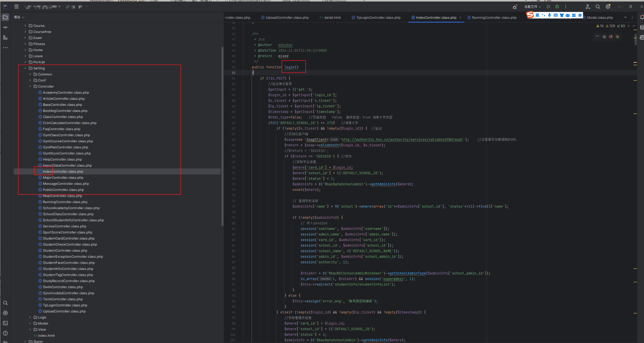Image resolution: width=644 pixels, height=343 pixels.
Task: Expand the Conf folder
Action: point(30,80)
